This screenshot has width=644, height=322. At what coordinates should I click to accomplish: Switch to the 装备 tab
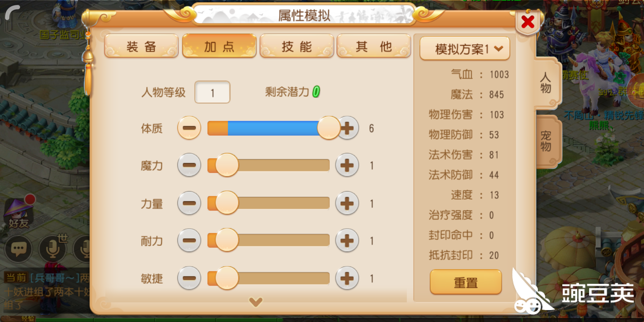tap(141, 46)
